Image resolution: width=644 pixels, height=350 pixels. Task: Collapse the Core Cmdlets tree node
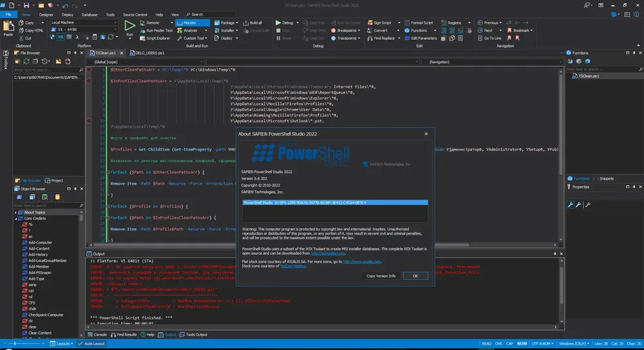16,219
